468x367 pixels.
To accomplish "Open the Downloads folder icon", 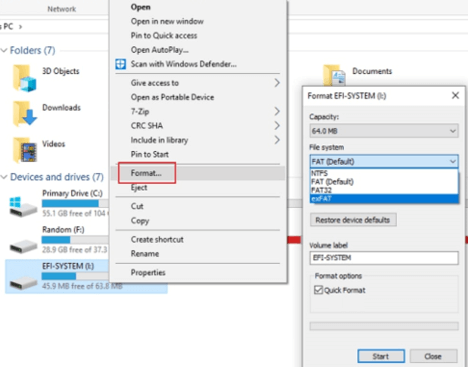I will tap(25, 114).
